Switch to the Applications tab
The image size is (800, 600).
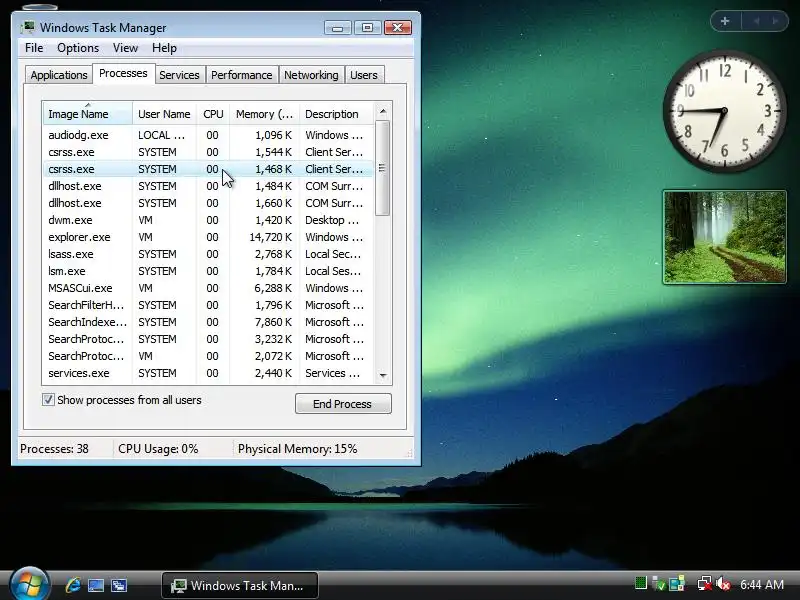point(59,75)
